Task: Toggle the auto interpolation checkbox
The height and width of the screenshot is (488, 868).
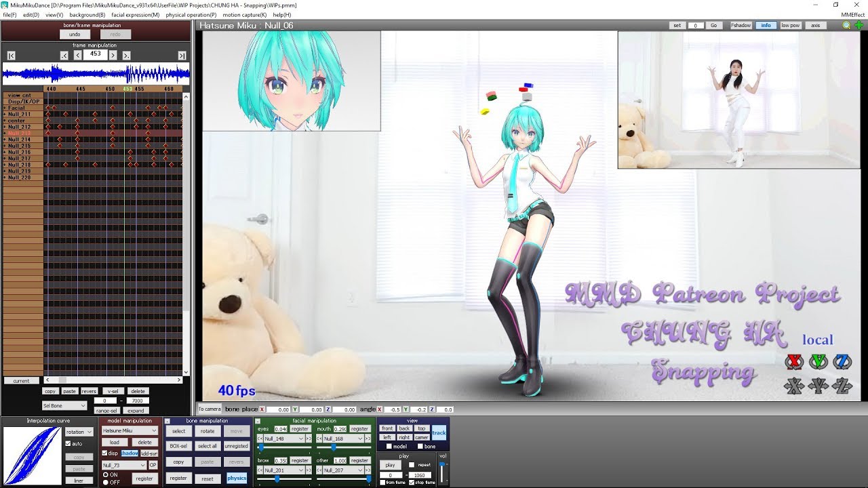Action: [68, 444]
